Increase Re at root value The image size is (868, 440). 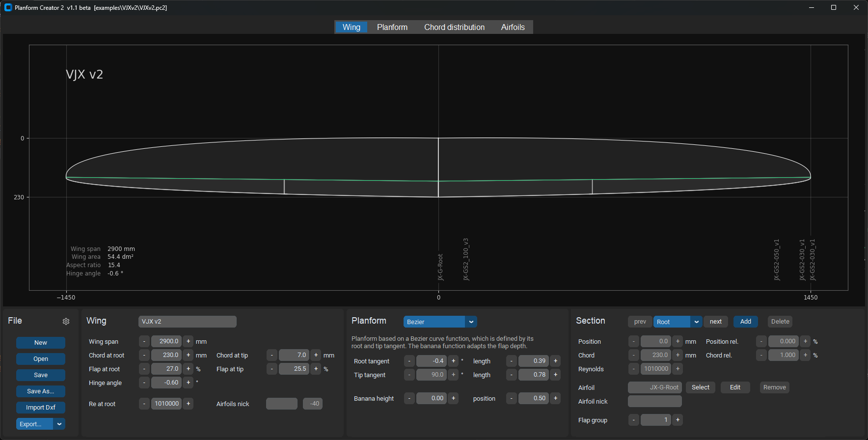pyautogui.click(x=189, y=404)
